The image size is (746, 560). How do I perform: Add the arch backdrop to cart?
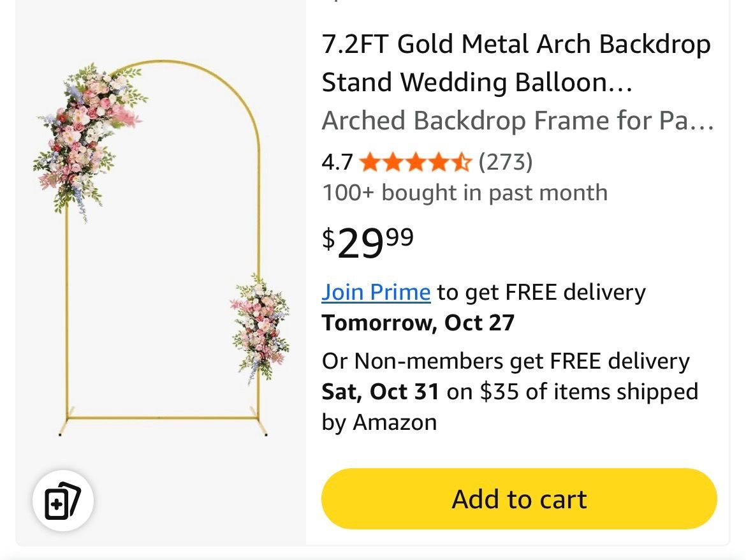(x=519, y=499)
